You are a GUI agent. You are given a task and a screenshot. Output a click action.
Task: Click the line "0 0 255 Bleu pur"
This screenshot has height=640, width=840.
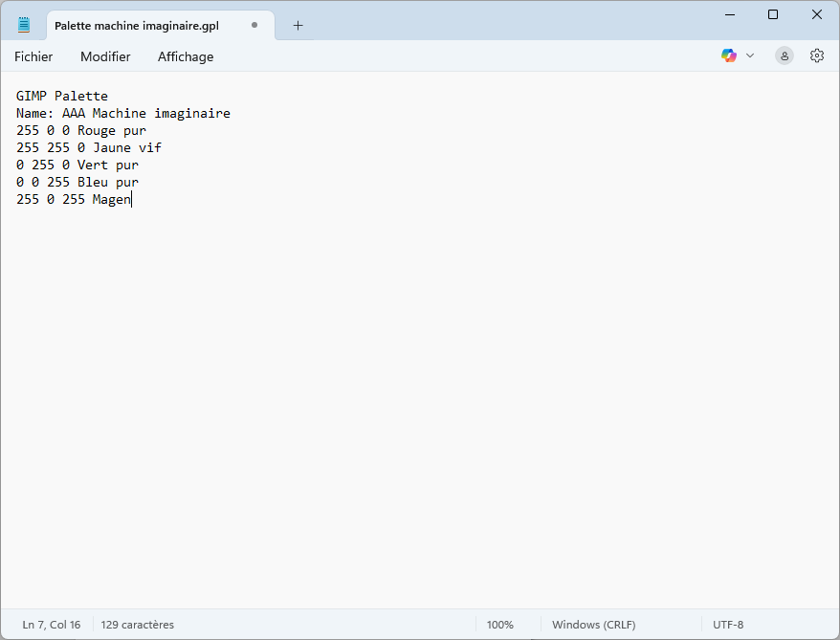pyautogui.click(x=77, y=182)
